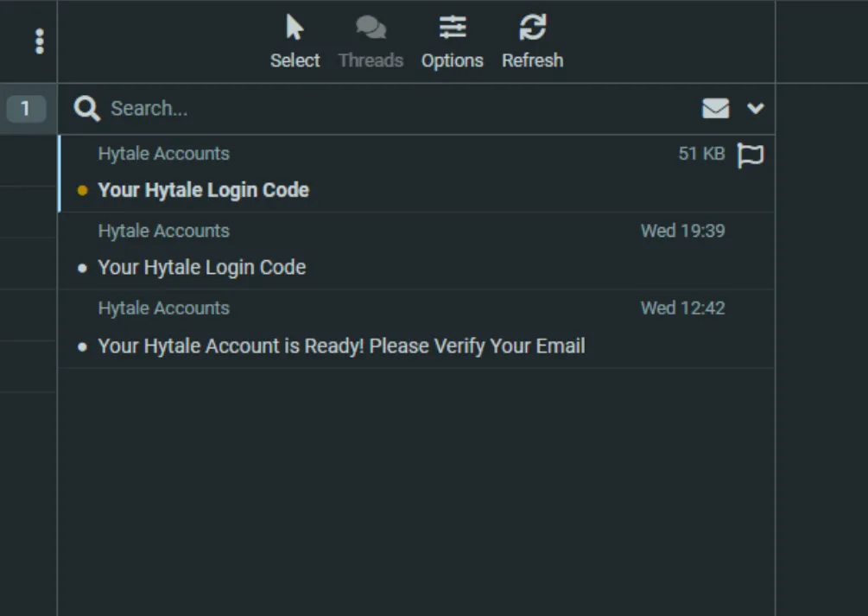868x616 pixels.
Task: Click the Hytale Accounts sender of the first message
Action: [163, 154]
